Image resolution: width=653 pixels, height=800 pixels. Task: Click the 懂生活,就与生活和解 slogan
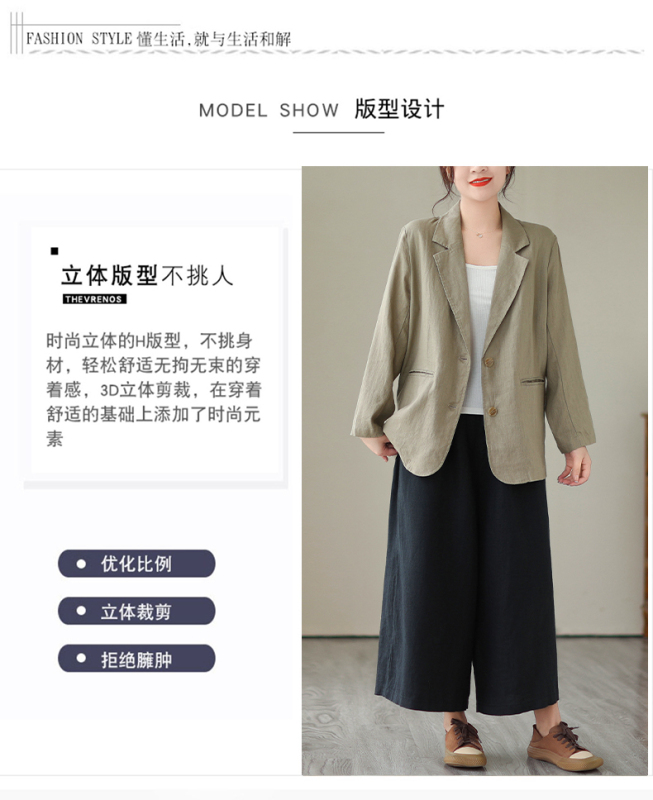click(214, 39)
